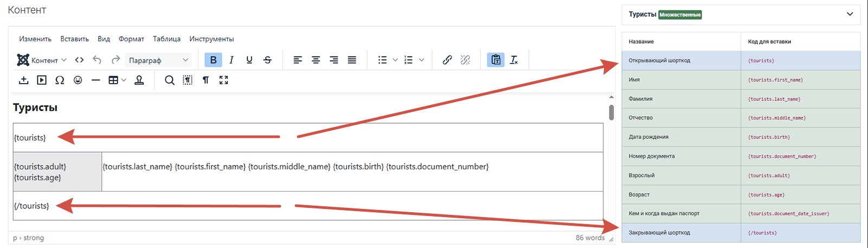The height and width of the screenshot is (248, 868).
Task: Click the {tourists.adult} code in the right panel
Action: tap(769, 176)
